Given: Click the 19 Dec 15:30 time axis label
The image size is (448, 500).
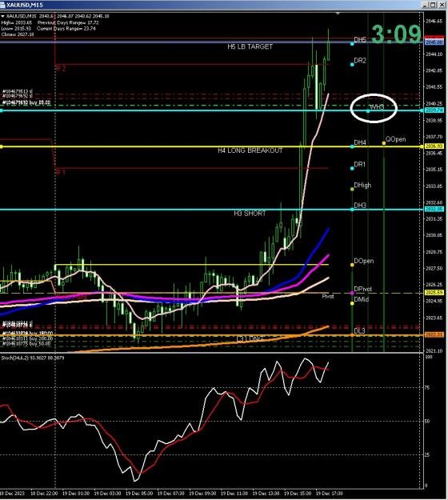Looking at the screenshot, I should coord(298,494).
